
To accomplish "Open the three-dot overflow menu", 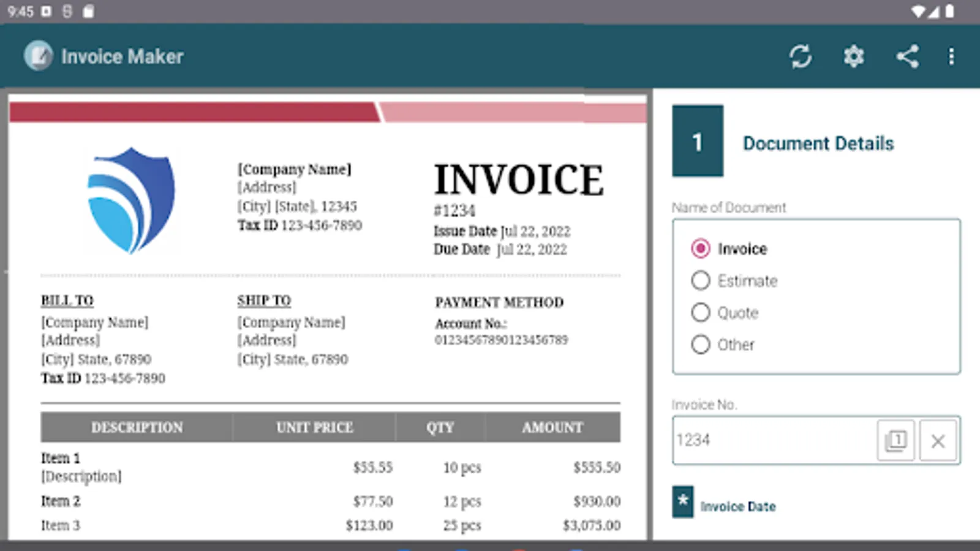I will [951, 56].
